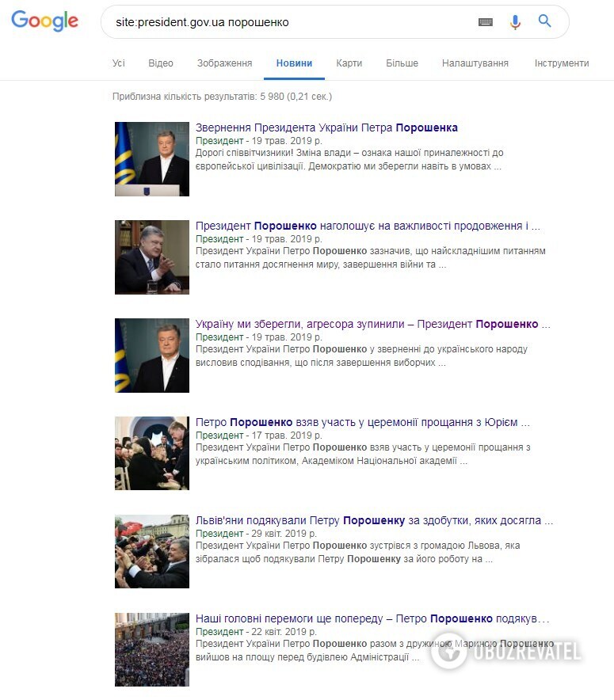Click thumbnail of Poroshenko beside flag and podium
Screen dimensions: 614x700
[x=152, y=159]
